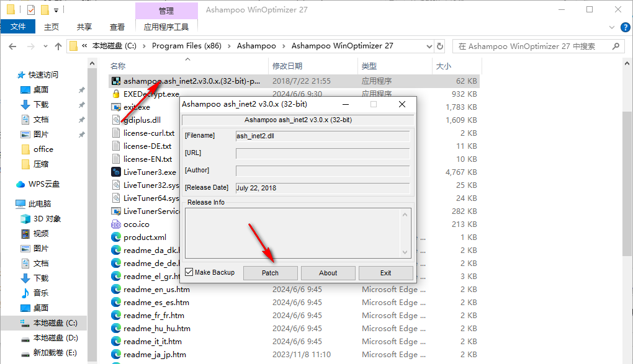This screenshot has width=633, height=364.
Task: Open Explorer help question mark icon
Action: click(x=624, y=27)
